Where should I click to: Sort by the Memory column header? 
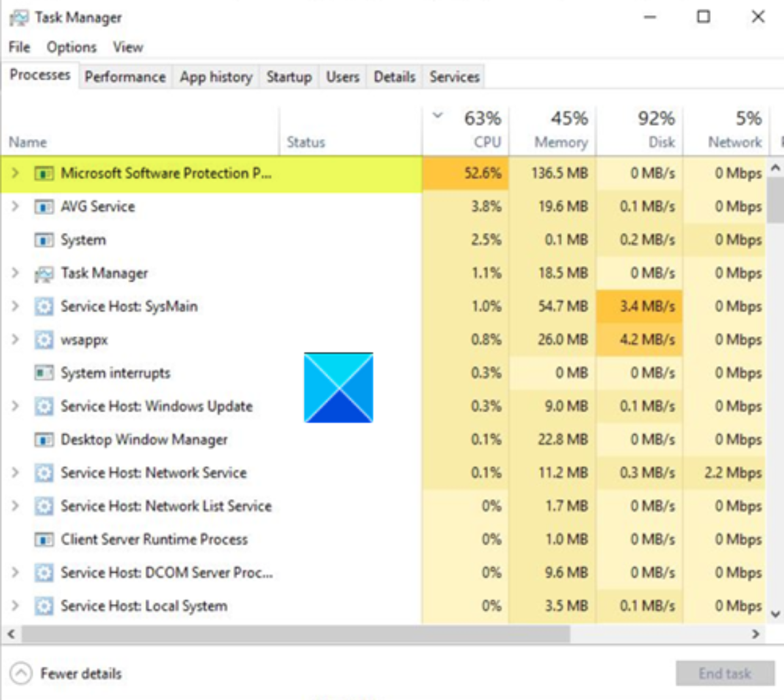(x=553, y=131)
